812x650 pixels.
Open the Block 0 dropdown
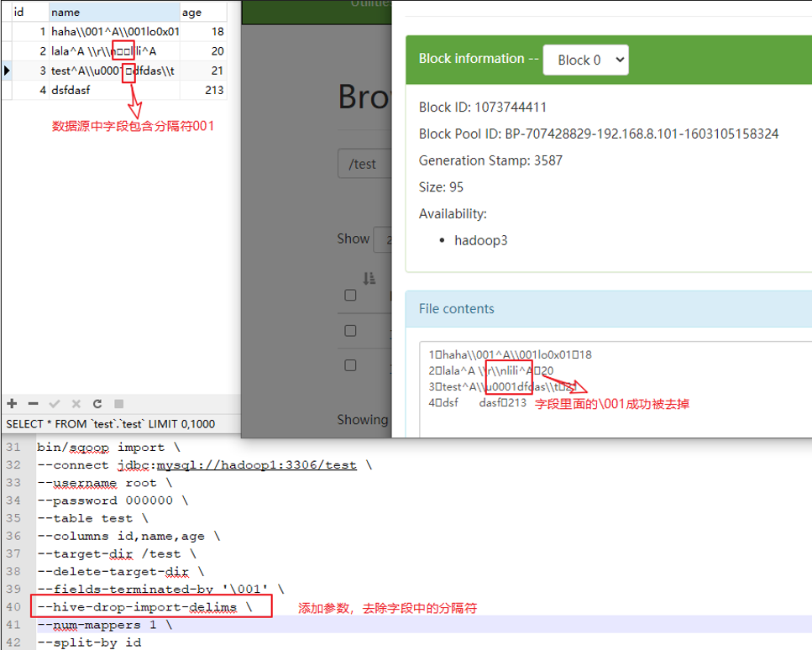pyautogui.click(x=585, y=60)
